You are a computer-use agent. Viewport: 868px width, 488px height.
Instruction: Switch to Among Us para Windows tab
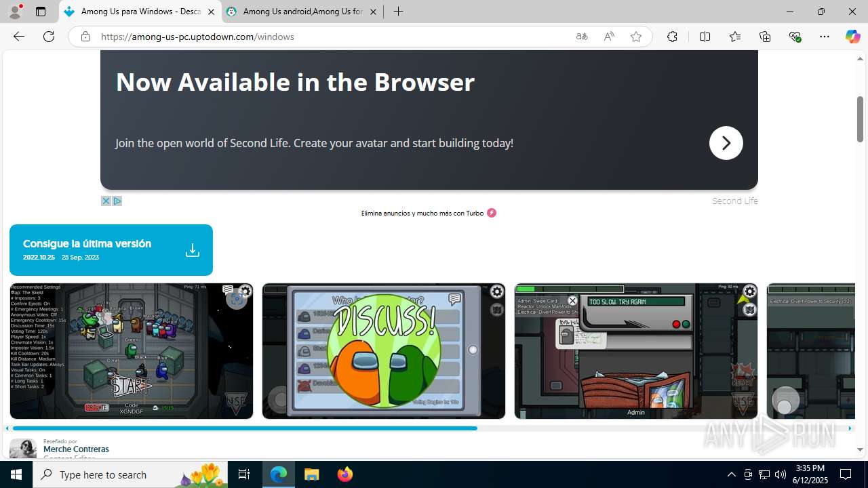[x=140, y=12]
